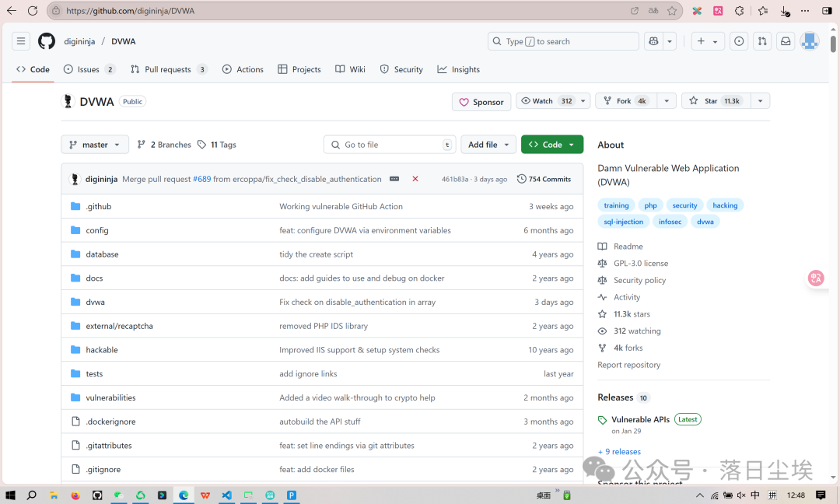This screenshot has height=504, width=840.
Task: Click the browser back arrow
Action: tap(11, 11)
